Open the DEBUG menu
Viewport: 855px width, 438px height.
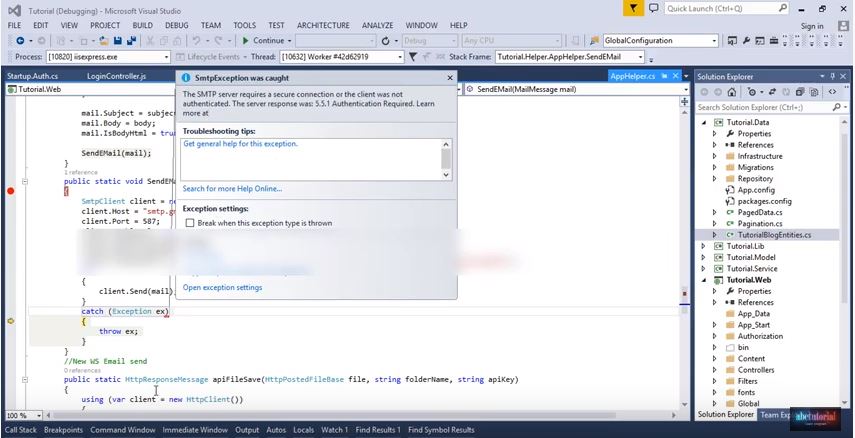click(x=177, y=26)
